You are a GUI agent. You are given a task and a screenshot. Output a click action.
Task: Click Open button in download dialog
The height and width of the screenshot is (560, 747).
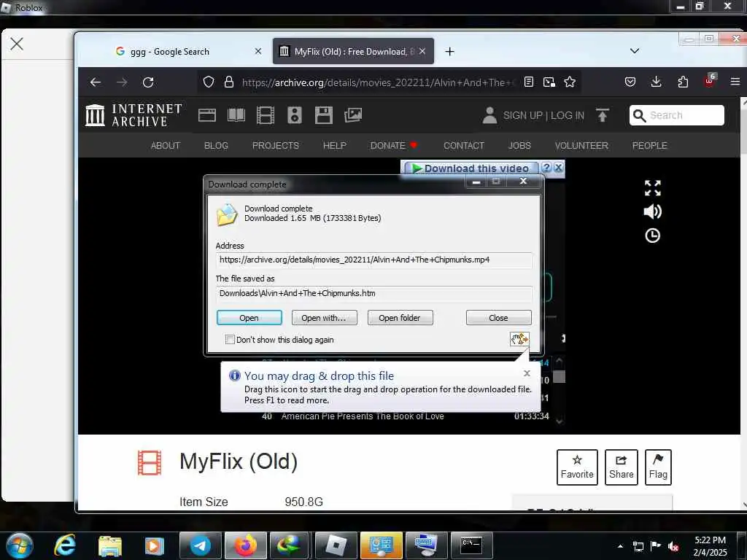click(249, 318)
